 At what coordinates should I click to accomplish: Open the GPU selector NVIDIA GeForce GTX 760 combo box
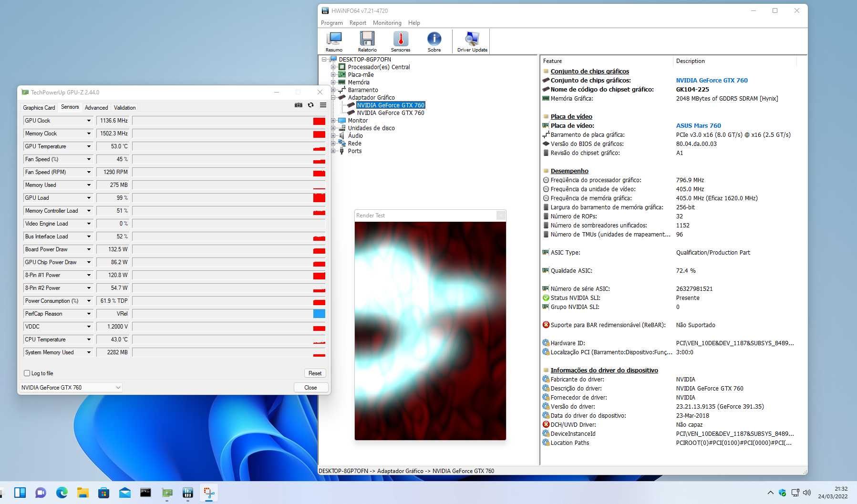click(71, 388)
